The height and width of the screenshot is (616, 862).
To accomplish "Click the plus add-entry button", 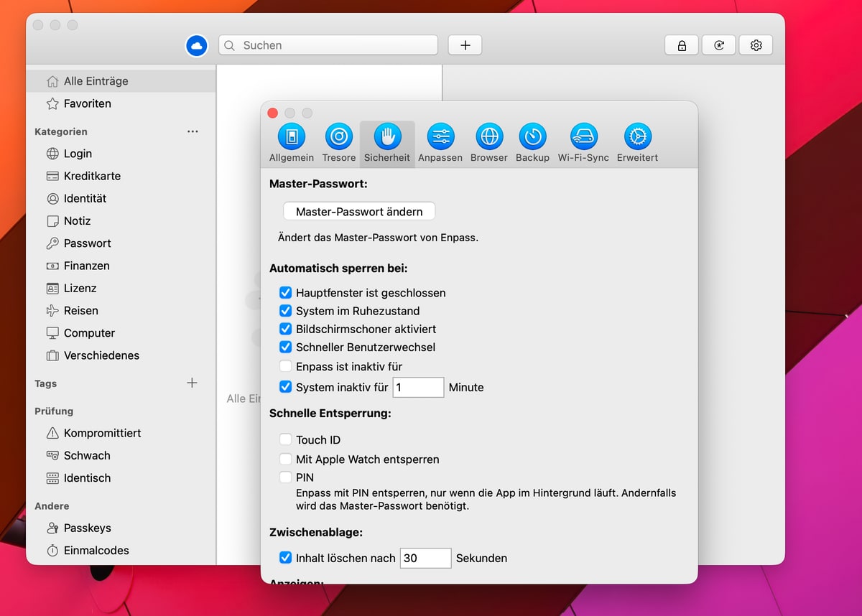I will 465,45.
